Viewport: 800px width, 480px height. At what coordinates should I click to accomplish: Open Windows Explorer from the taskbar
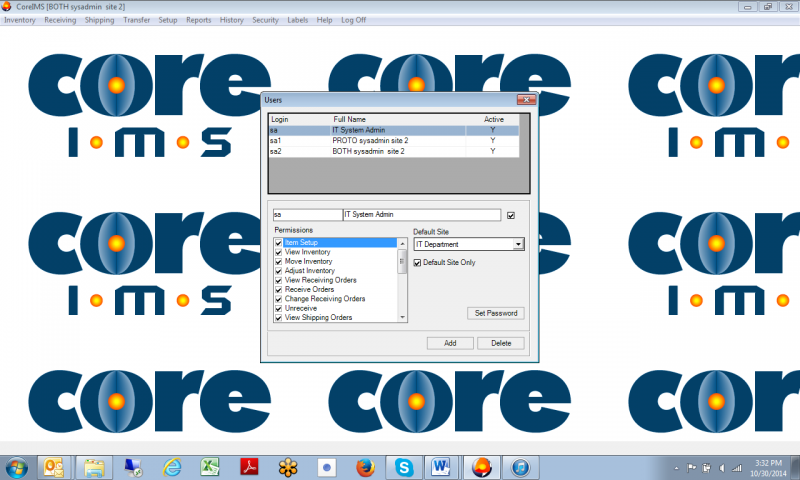click(x=94, y=467)
